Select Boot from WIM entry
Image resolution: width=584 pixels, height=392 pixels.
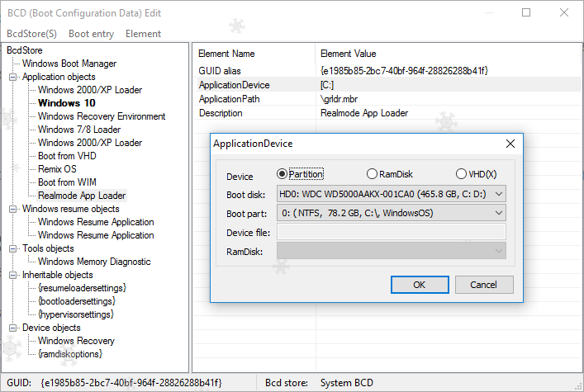67,182
